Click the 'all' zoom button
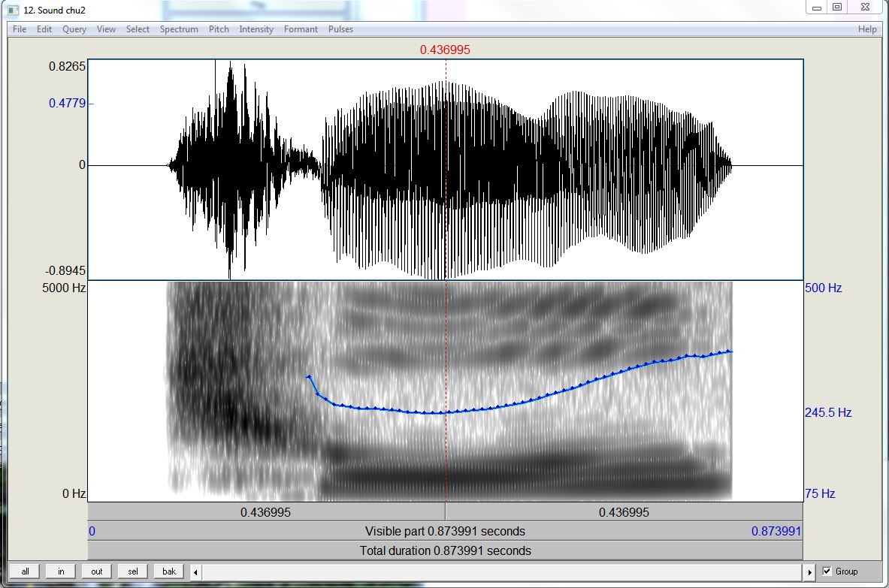The image size is (889, 588). (x=25, y=571)
